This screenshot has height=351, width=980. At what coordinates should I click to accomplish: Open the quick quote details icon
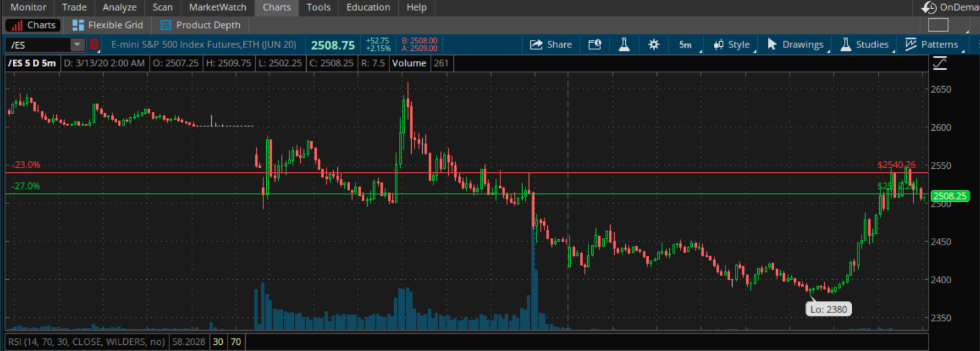point(595,45)
